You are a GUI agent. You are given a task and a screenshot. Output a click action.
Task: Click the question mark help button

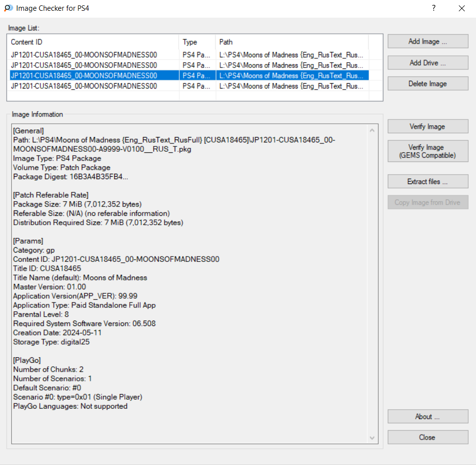click(433, 8)
